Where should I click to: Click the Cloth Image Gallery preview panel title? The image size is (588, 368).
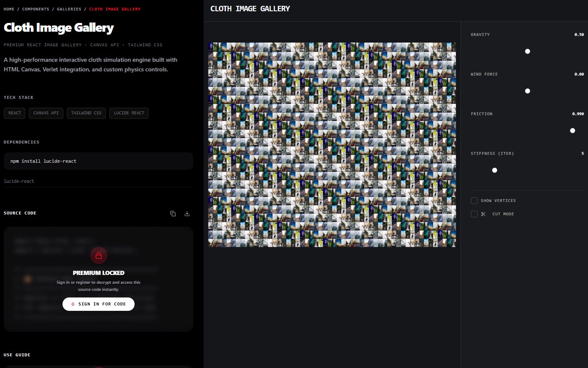click(x=250, y=9)
